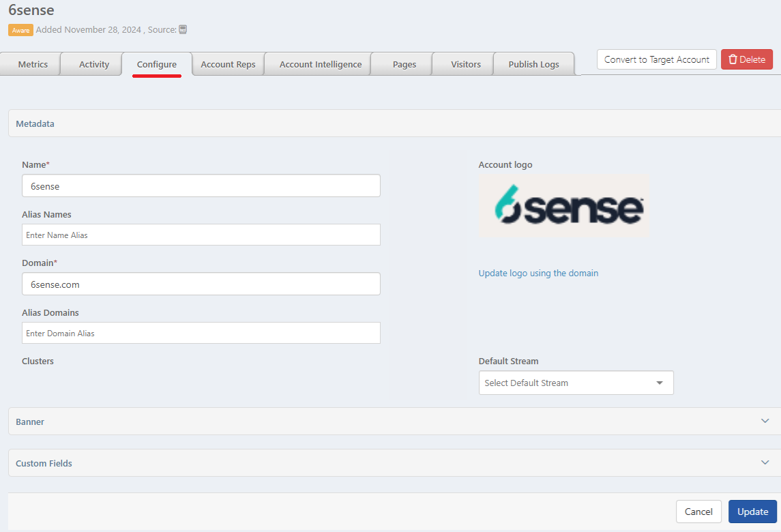The width and height of the screenshot is (781, 532).
Task: Go to the Account Intelligence tab
Action: (x=321, y=64)
